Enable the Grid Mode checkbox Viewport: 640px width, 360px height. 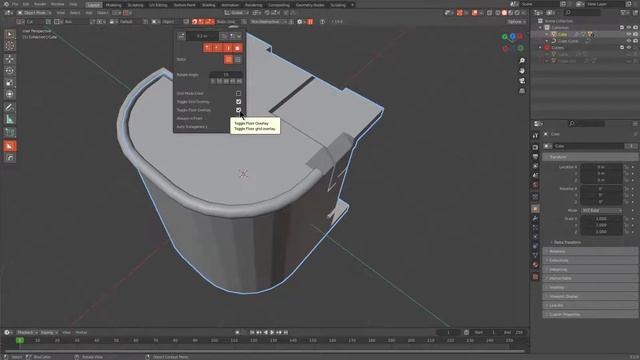click(238, 93)
